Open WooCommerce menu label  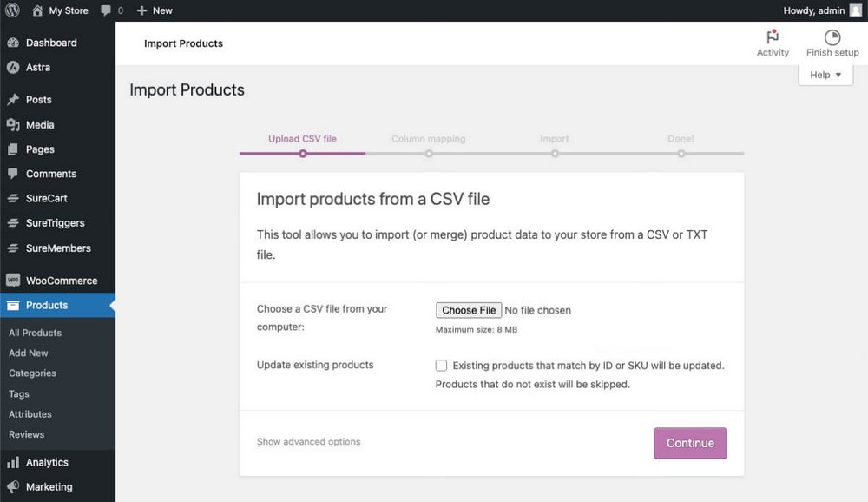[x=62, y=281]
